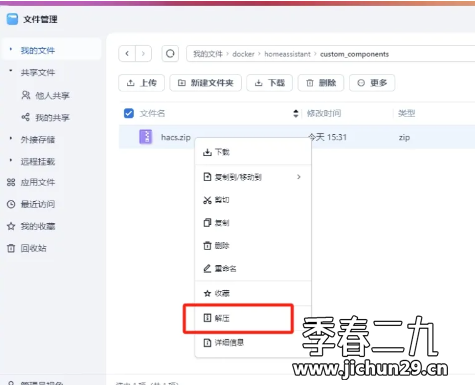Click the star icon beside 我的收藏
Image resolution: width=475 pixels, height=385 pixels.
[11, 226]
